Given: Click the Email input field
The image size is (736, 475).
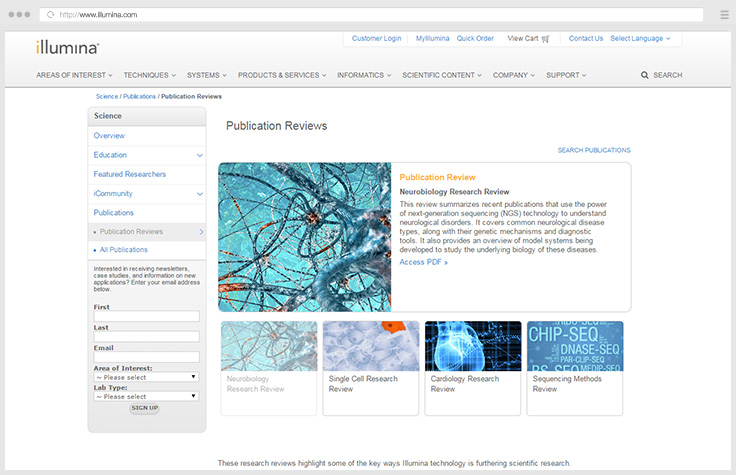Looking at the screenshot, I should coord(146,356).
